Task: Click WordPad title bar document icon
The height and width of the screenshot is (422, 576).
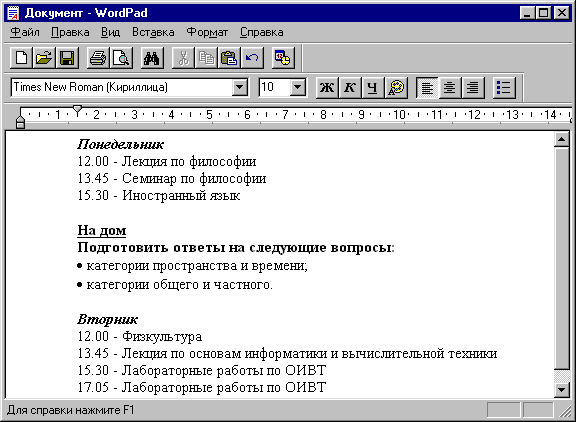Action: (13, 13)
